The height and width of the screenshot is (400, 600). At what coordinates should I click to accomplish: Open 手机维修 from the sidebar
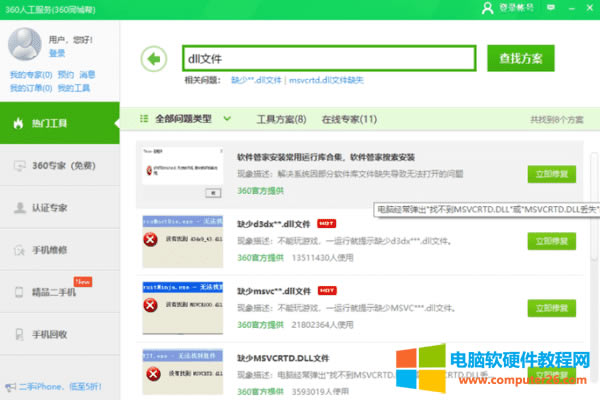pos(19,249)
